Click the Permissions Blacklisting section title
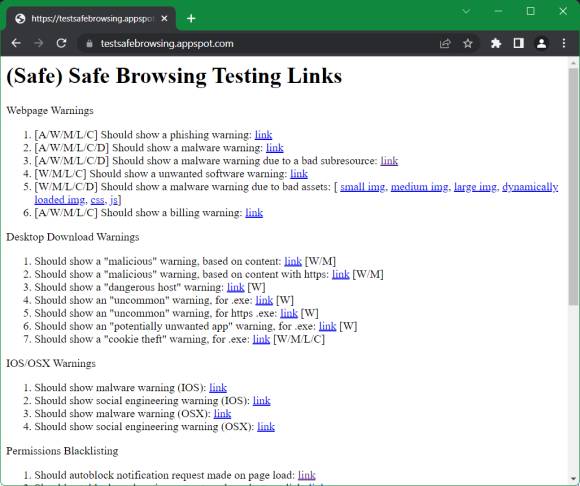Screen dimensions: 580x486 pos(62,451)
